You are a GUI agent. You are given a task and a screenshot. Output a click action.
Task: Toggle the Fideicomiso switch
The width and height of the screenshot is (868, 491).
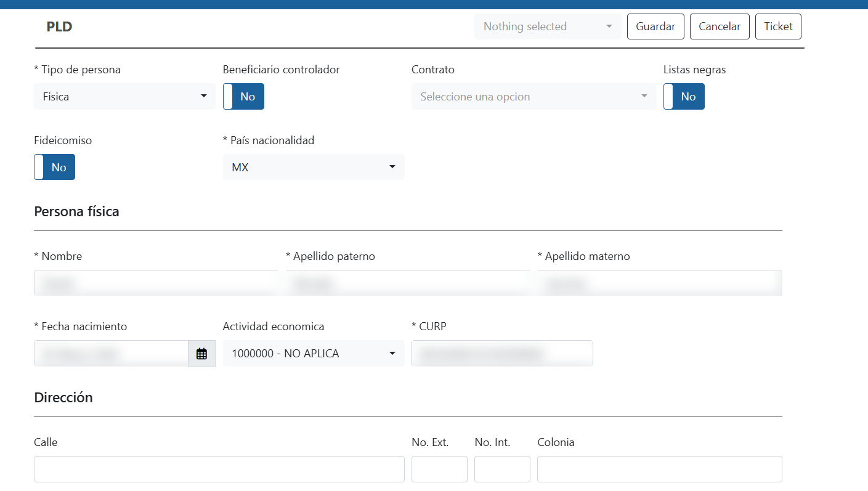54,167
